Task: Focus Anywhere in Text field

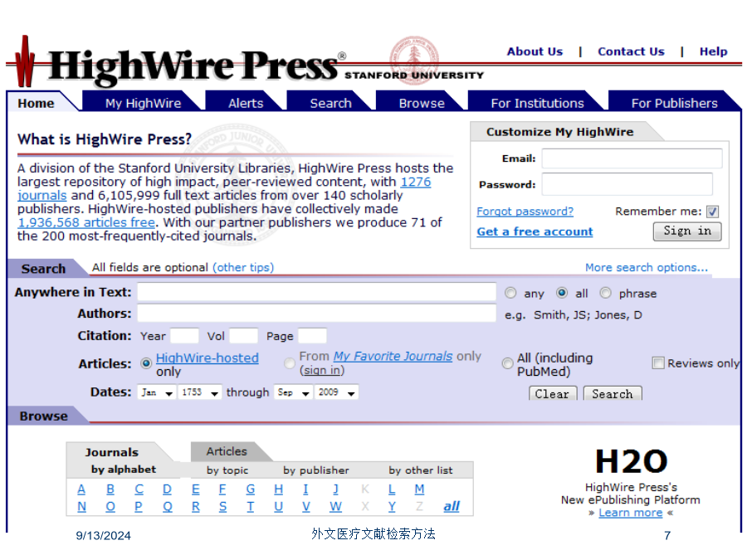Action: pyautogui.click(x=317, y=292)
